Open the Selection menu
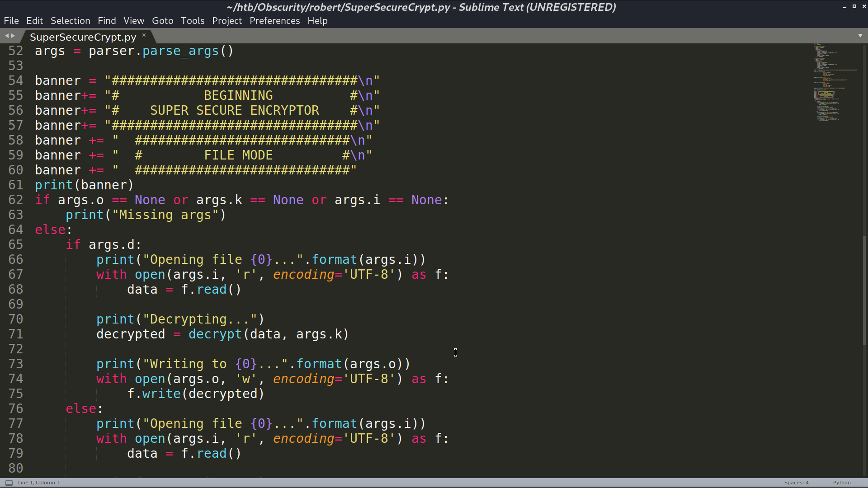The width and height of the screenshot is (868, 488). click(70, 21)
